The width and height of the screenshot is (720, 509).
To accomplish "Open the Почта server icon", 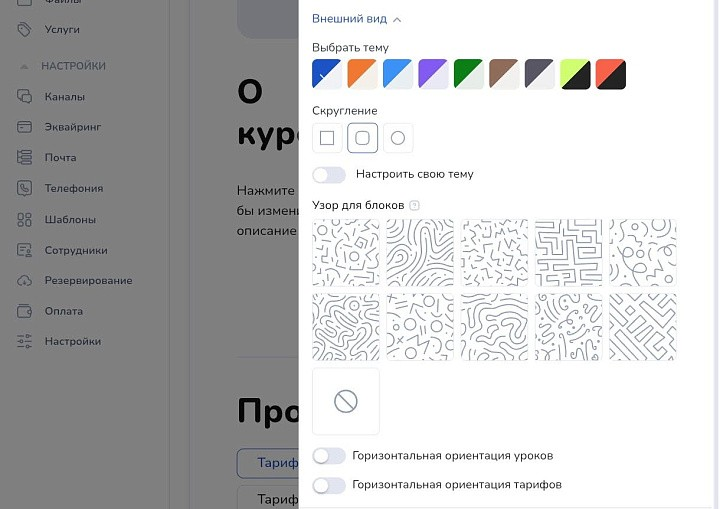I will [x=24, y=157].
